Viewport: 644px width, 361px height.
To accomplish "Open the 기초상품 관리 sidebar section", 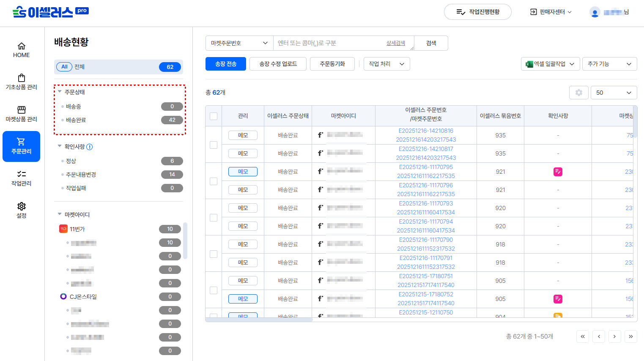I will click(21, 82).
